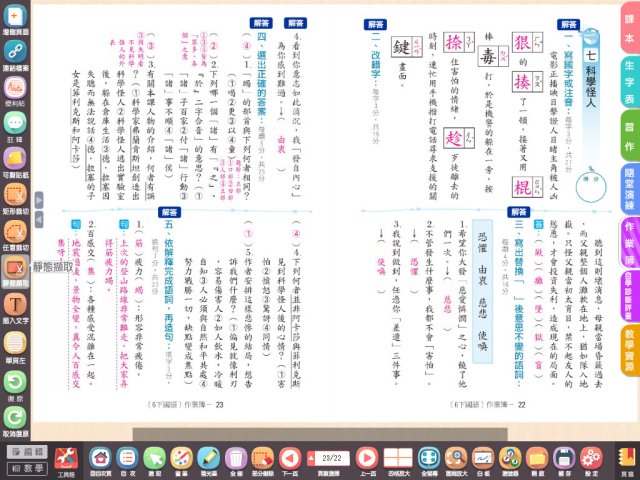The height and width of the screenshot is (480, 640).
Task: Switch to the 生字表 tab
Action: click(629, 93)
